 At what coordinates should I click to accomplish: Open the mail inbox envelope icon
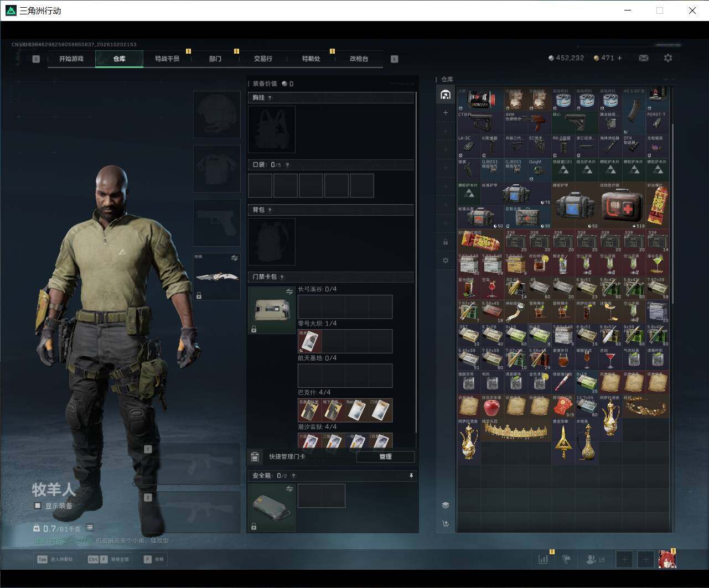click(x=643, y=58)
